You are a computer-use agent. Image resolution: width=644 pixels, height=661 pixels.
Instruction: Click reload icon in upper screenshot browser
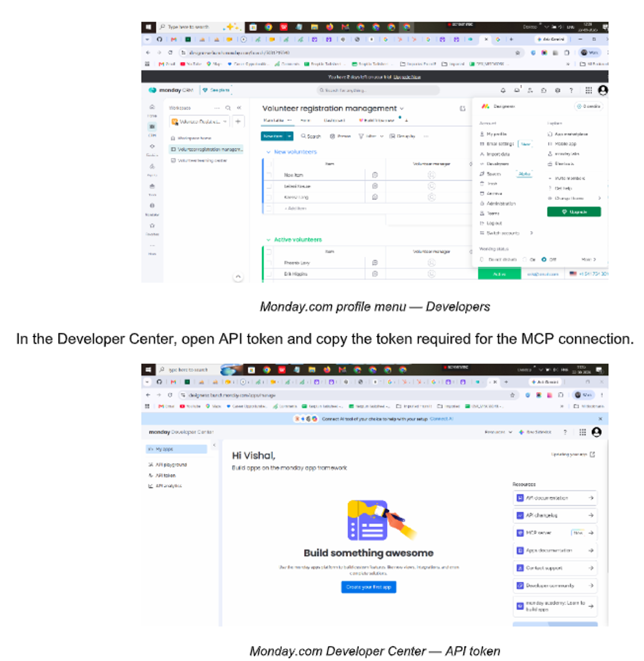tap(170, 53)
